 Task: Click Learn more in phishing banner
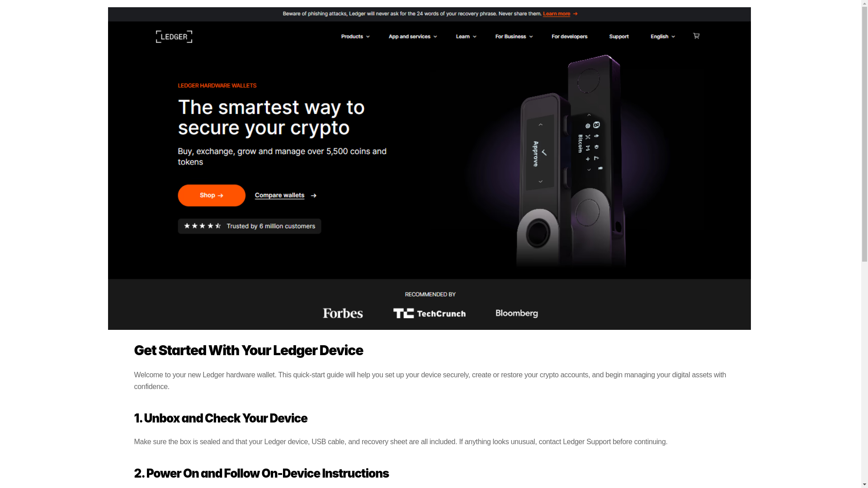[x=556, y=14]
